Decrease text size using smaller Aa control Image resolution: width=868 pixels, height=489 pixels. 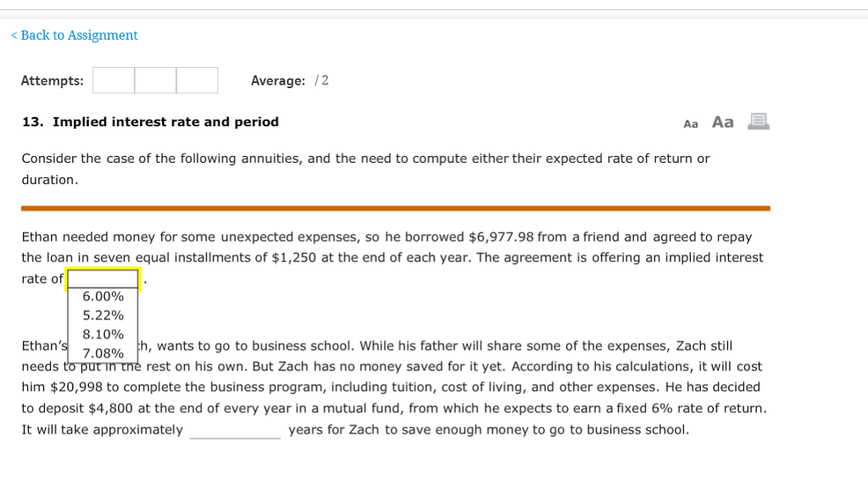(x=691, y=123)
